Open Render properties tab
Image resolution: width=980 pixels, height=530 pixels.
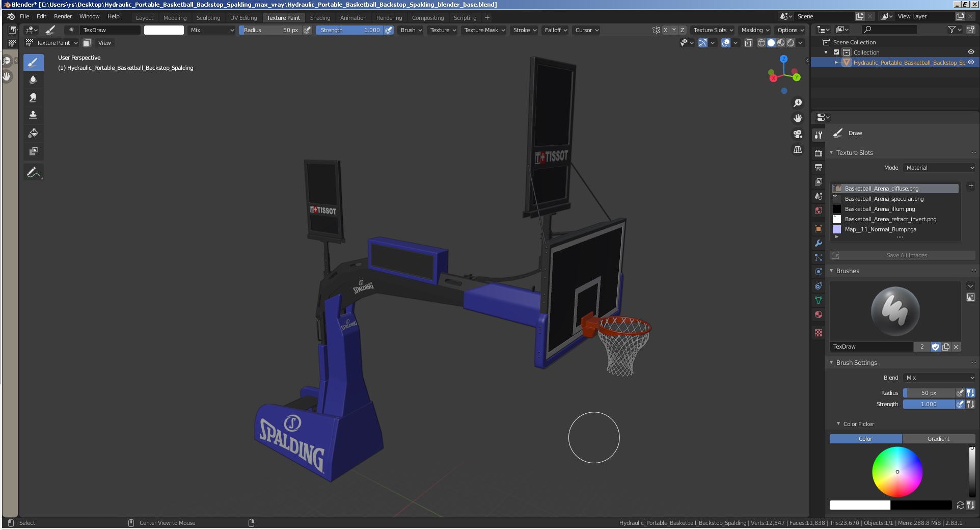[x=819, y=153]
